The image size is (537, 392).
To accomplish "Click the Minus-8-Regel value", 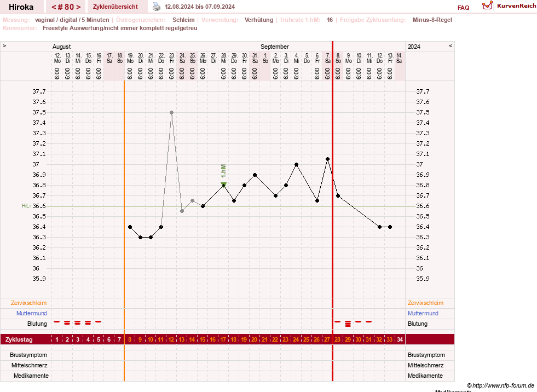I will tap(432, 20).
